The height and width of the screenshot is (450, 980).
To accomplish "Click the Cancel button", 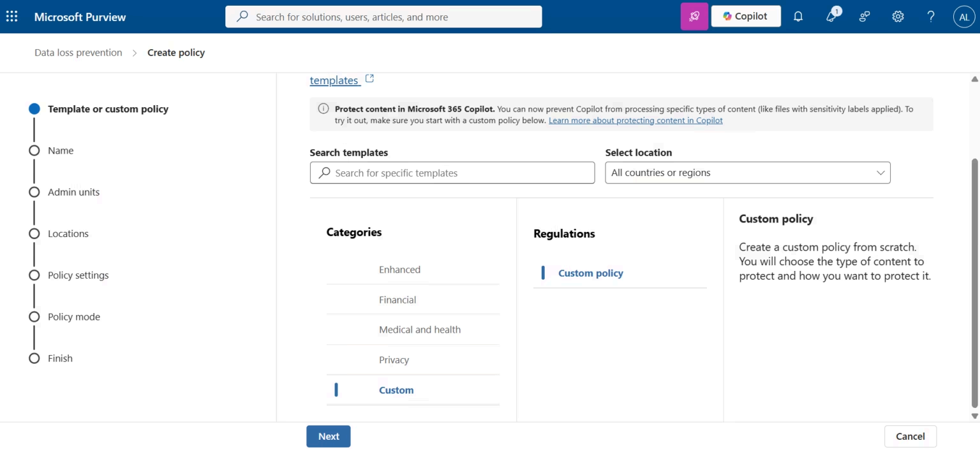I will (910, 437).
